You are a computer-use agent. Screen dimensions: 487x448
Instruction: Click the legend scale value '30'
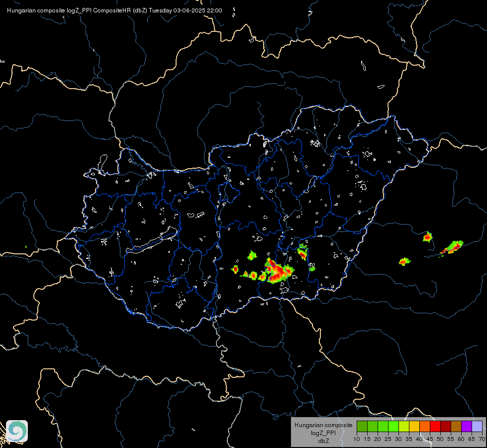click(398, 440)
